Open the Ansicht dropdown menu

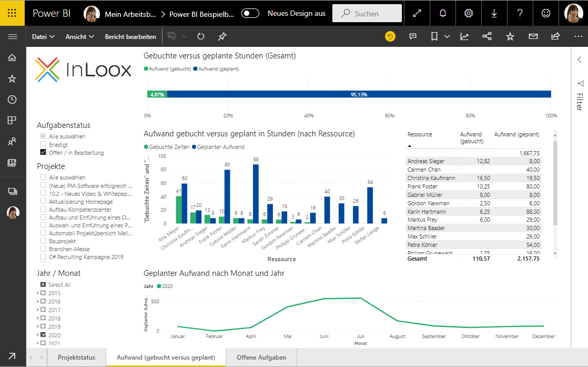tap(79, 36)
